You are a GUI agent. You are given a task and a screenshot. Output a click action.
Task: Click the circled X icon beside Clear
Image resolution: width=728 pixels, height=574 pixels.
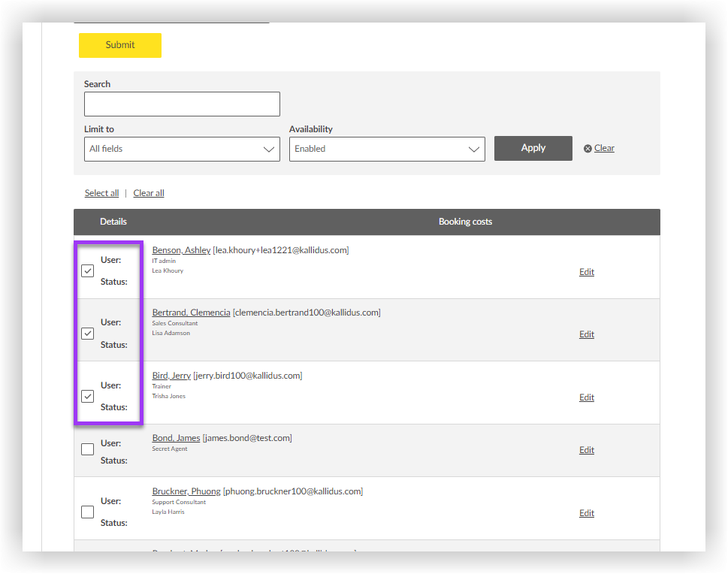point(588,148)
